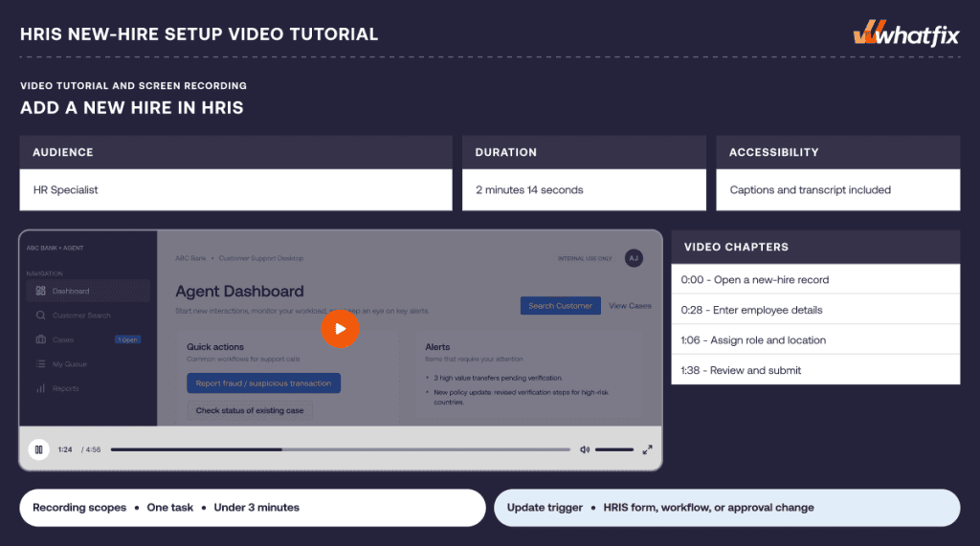This screenshot has width=980, height=546.
Task: Click Check status of existing case
Action: [250, 410]
